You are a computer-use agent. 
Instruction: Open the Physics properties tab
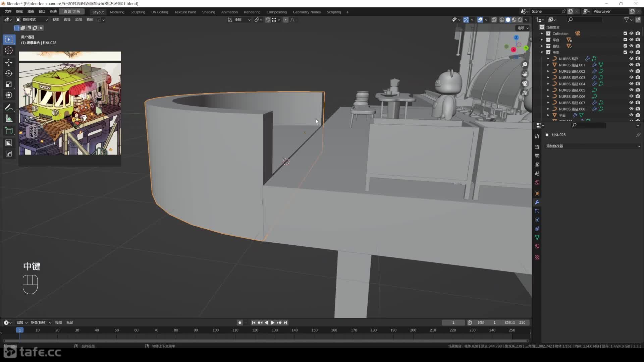pos(537,220)
